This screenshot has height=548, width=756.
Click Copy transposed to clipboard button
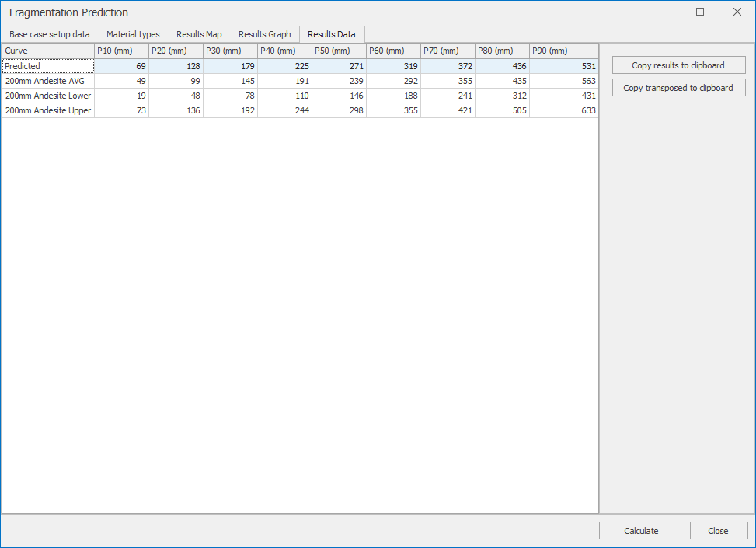[679, 88]
